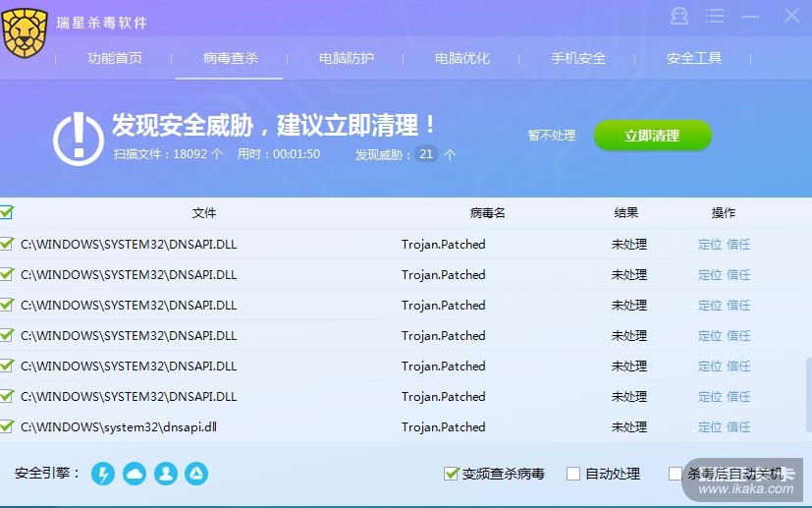This screenshot has height=508, width=812.
Task: Click the 用时：00:01:50 elapsed time
Action: pyautogui.click(x=279, y=154)
